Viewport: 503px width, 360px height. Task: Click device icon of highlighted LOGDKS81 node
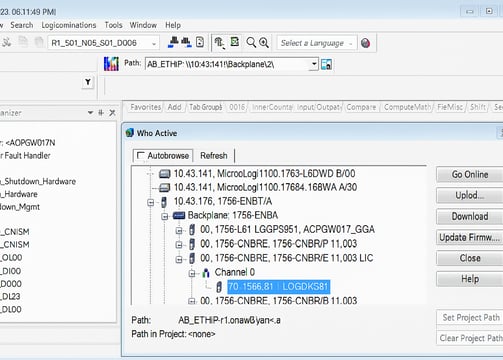click(219, 287)
